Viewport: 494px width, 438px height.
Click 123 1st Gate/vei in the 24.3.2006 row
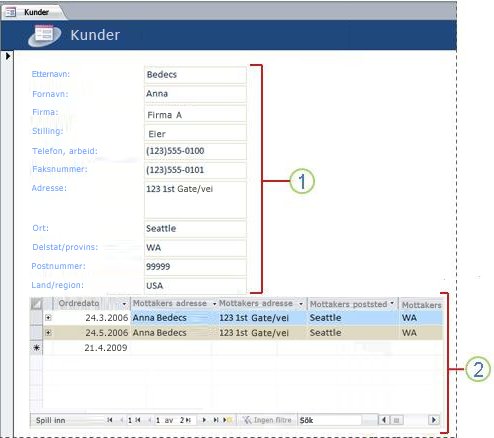(254, 318)
